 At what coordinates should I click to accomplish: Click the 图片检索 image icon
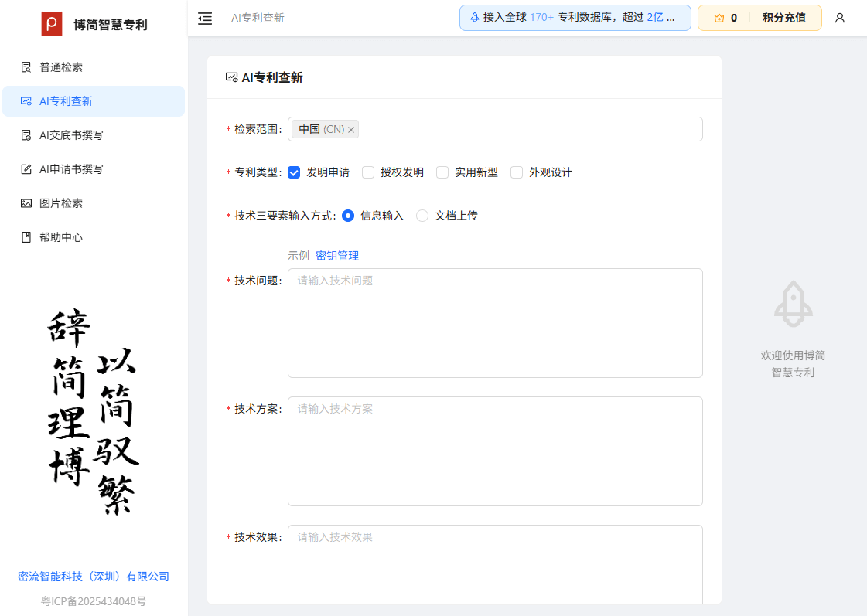point(26,203)
